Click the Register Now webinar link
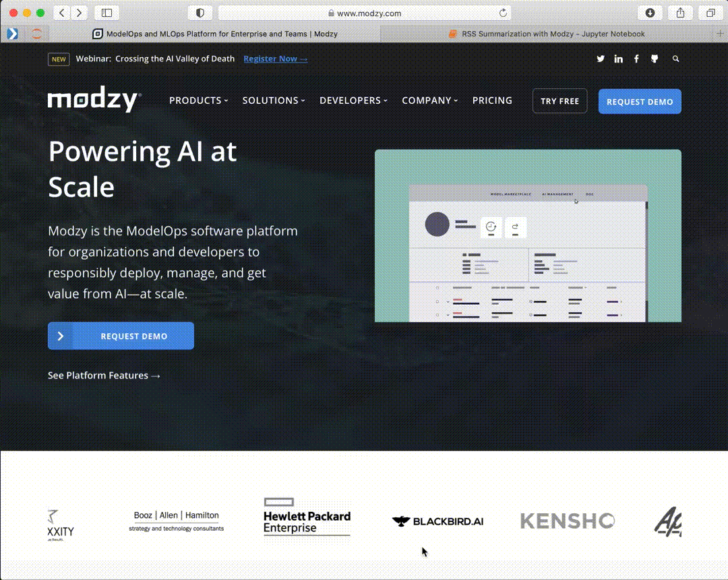Viewport: 728px width, 580px height. tap(275, 59)
